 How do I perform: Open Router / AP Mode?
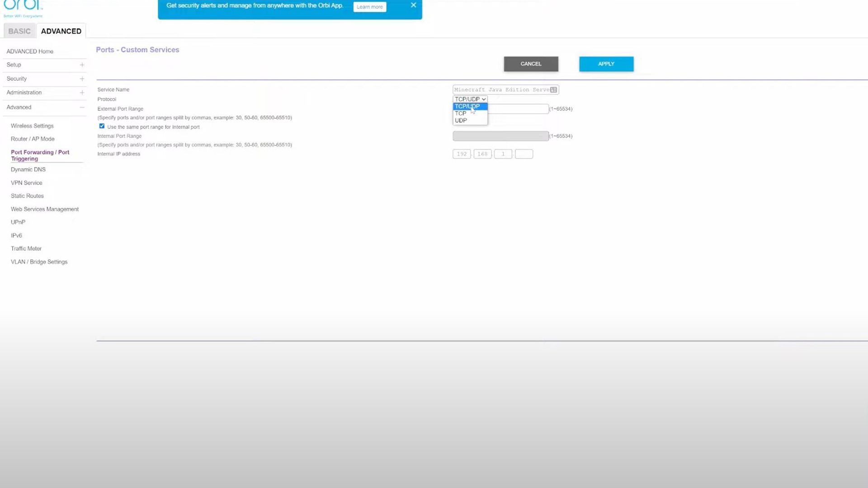coord(33,139)
